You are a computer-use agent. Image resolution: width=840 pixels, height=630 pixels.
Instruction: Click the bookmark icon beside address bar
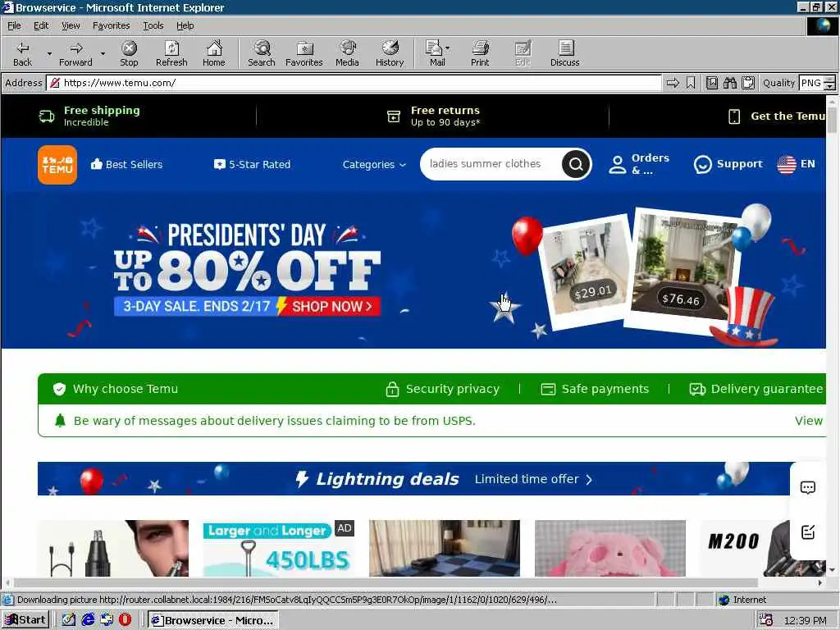(x=691, y=83)
